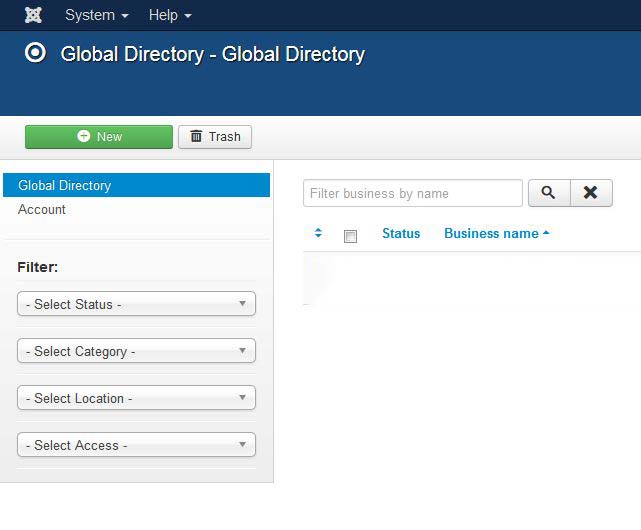Open the System menu

point(97,16)
